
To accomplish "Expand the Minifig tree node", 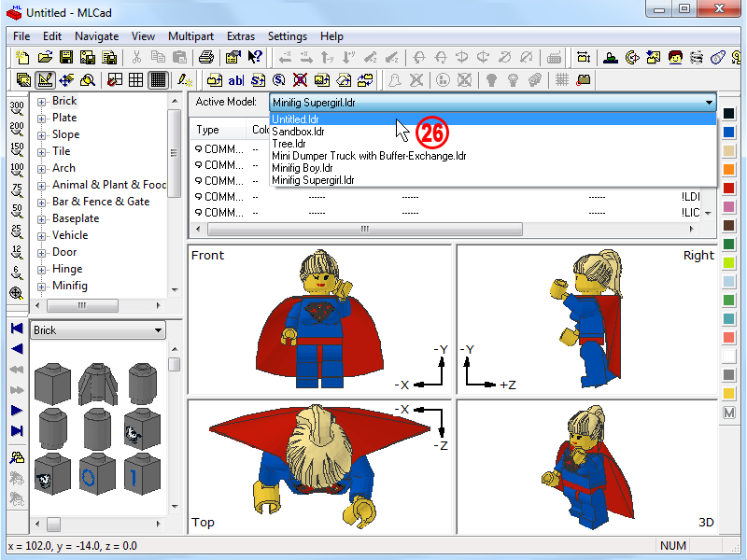I will [x=41, y=287].
